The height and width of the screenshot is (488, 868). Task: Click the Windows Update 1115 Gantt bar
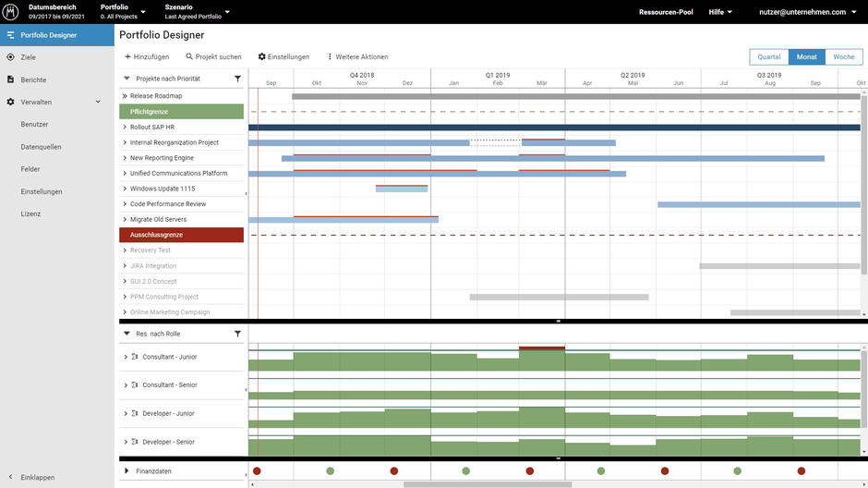click(x=402, y=189)
